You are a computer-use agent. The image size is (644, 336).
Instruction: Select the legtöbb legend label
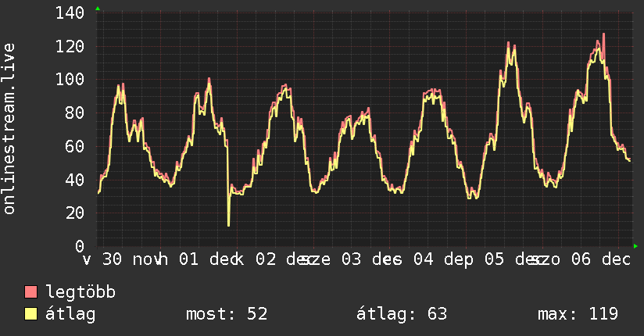[x=81, y=292]
